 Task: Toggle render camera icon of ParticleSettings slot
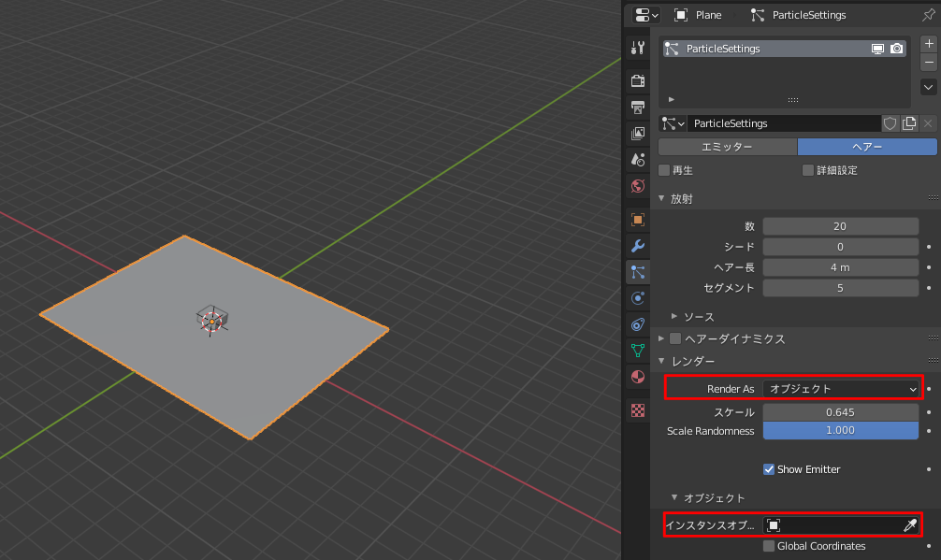tap(897, 49)
